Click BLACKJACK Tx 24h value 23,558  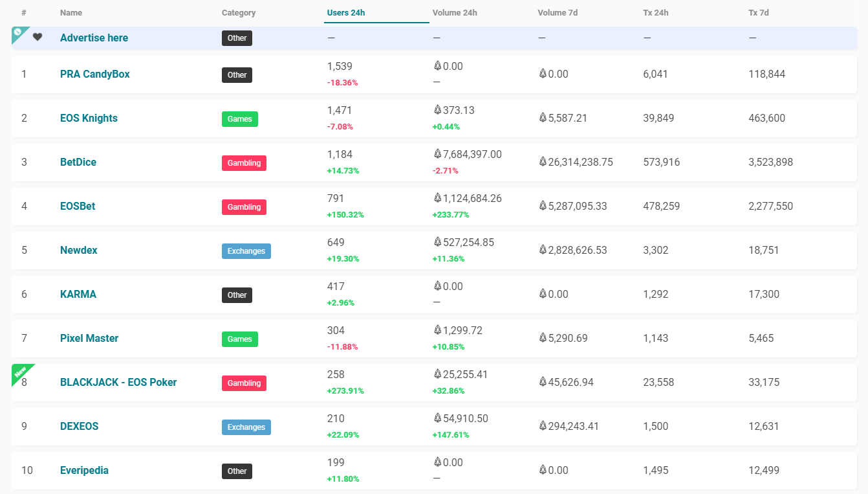coord(658,382)
